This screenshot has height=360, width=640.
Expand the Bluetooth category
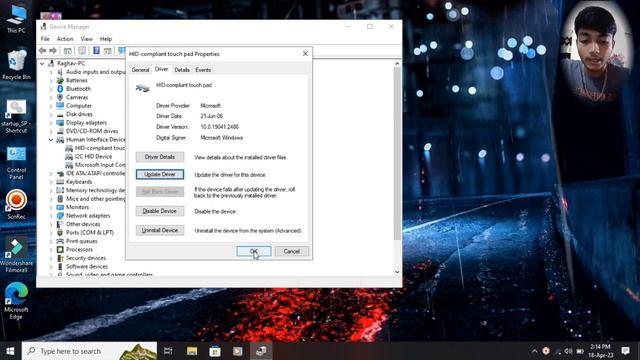coord(51,89)
